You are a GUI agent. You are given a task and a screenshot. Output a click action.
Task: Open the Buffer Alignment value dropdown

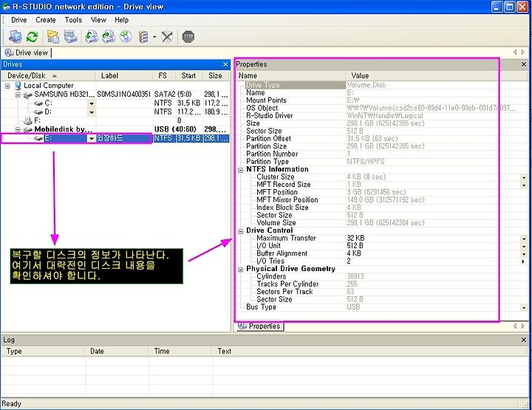(524, 254)
